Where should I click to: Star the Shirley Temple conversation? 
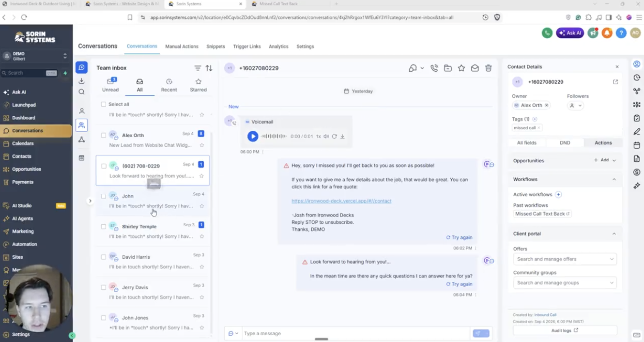pos(202,236)
